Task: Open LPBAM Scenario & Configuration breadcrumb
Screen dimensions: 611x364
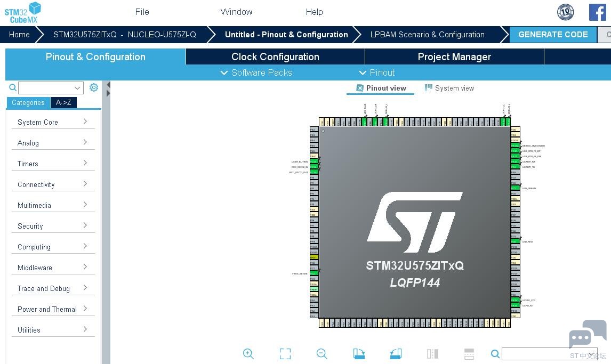Action: tap(428, 35)
